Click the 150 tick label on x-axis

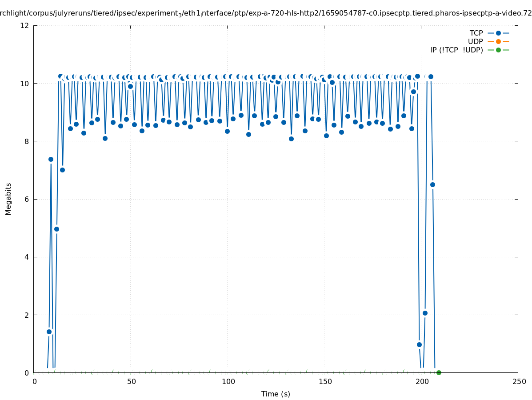(x=325, y=381)
